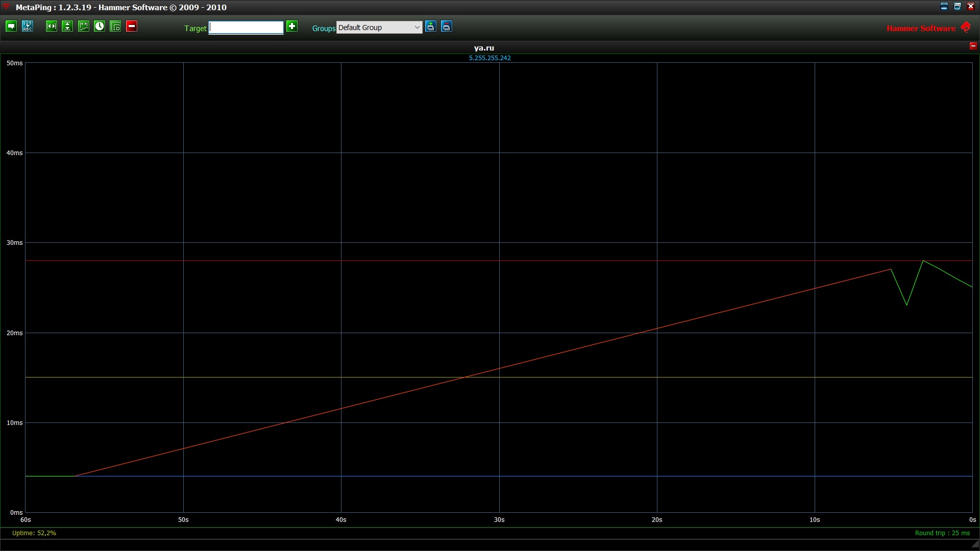Remove the ya.ru graph with red minus

973,46
